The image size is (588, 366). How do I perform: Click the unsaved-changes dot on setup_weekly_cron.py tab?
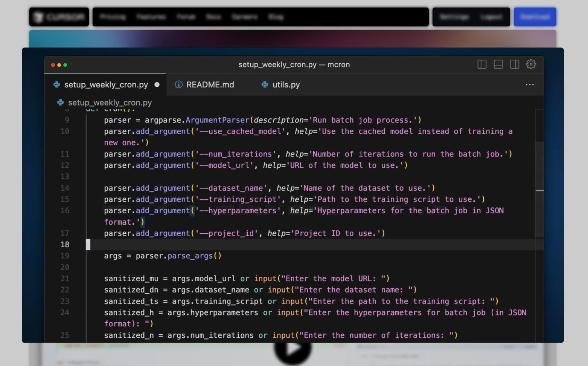157,85
